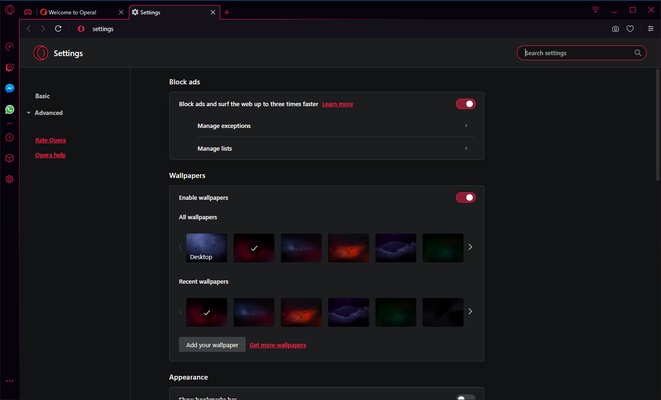The width and height of the screenshot is (661, 400).
Task: Select checked red wallpaper in All wallpapers
Action: pos(254,248)
